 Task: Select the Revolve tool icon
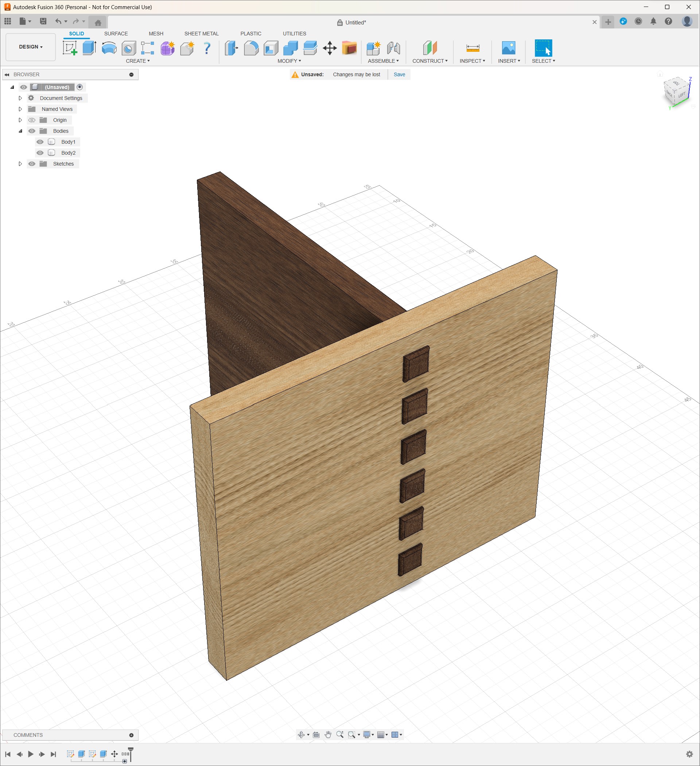pos(109,48)
